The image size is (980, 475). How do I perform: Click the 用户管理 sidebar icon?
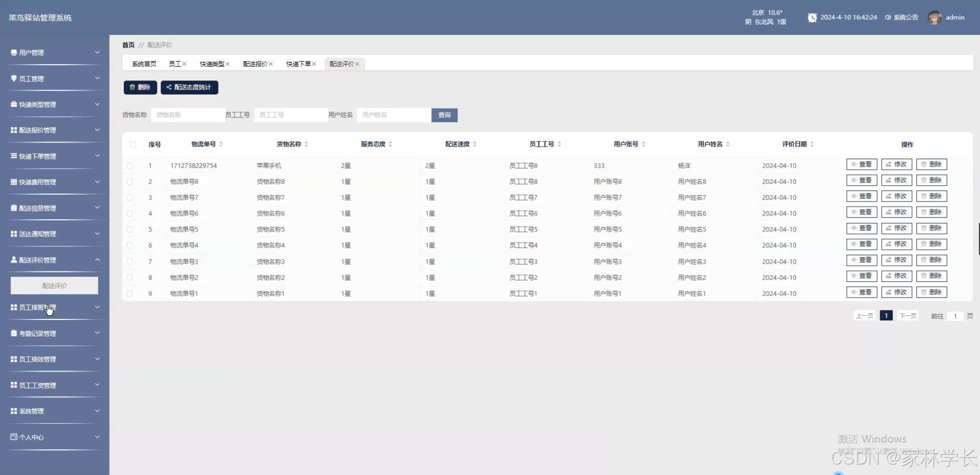tap(14, 52)
